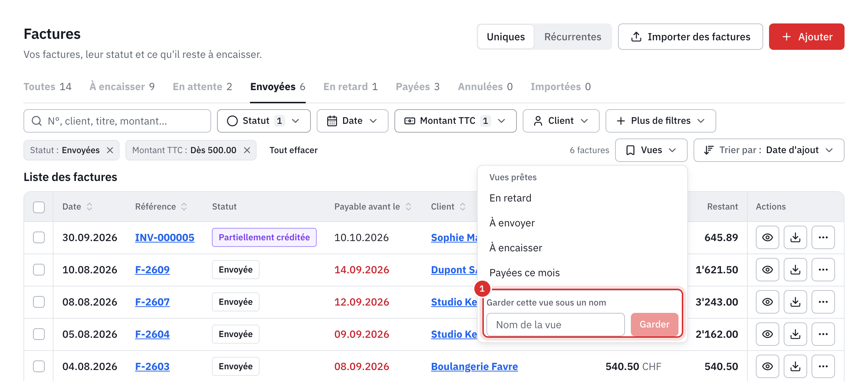Screen dimensions: 868x381
Task: Open invoice link F-2607
Action: click(152, 302)
